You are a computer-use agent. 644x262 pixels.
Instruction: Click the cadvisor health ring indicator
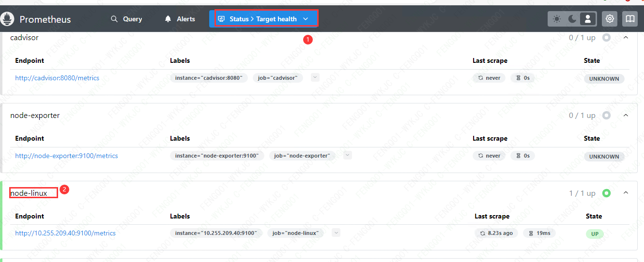click(606, 37)
